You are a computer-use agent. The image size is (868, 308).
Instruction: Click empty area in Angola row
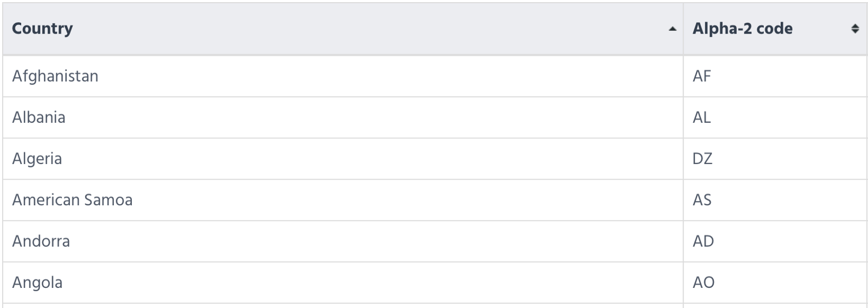point(374,282)
